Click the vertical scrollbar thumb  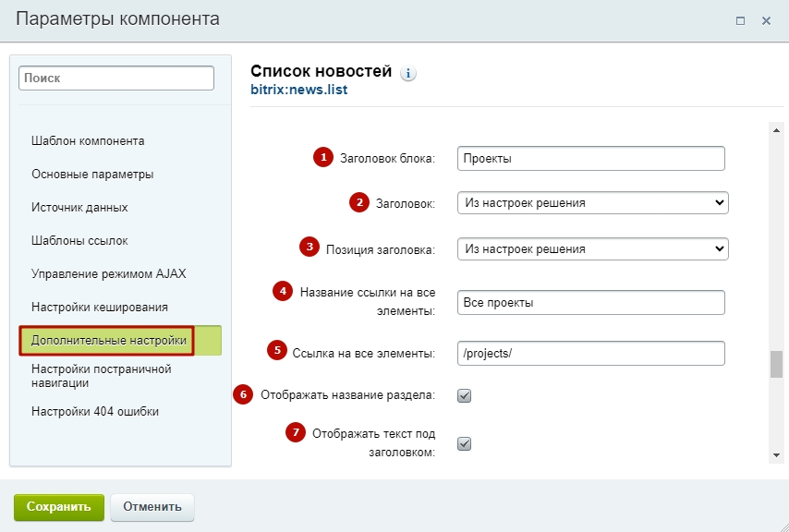pos(776,364)
